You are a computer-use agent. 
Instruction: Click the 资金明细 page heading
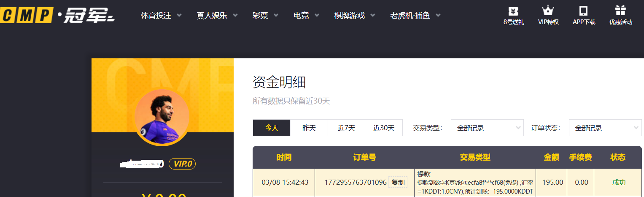click(x=279, y=82)
